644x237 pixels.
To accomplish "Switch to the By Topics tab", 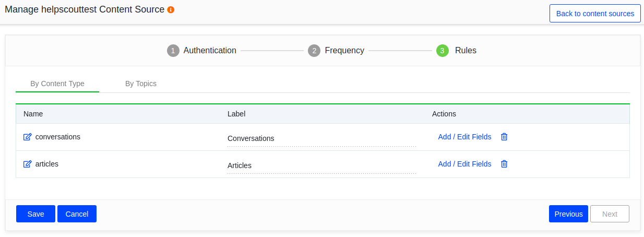I will pos(141,84).
